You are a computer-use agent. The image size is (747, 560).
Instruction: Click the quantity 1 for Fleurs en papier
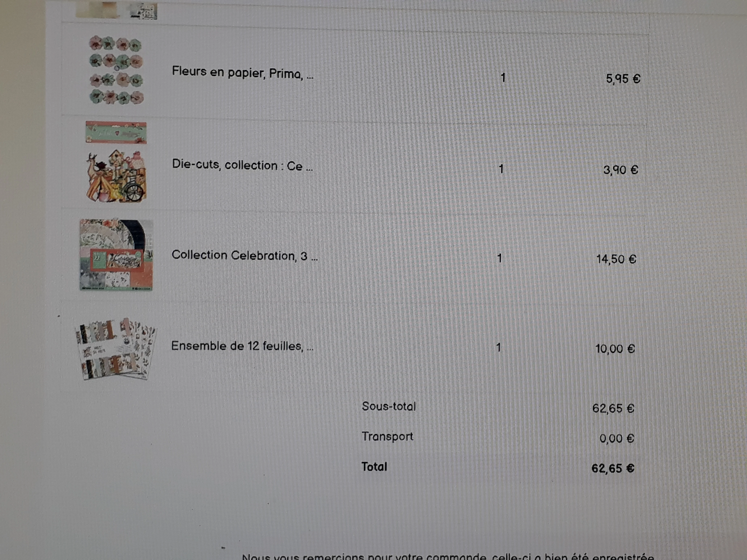coord(503,78)
